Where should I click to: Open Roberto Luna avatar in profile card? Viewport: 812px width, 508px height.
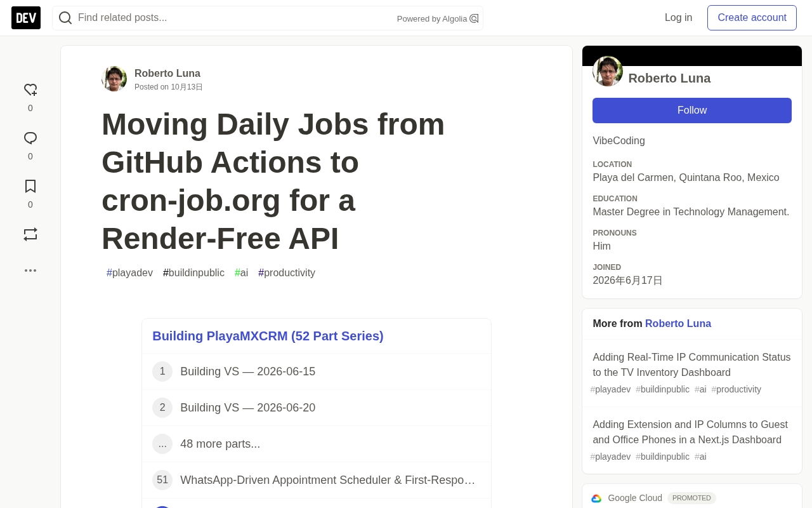coord(608,71)
